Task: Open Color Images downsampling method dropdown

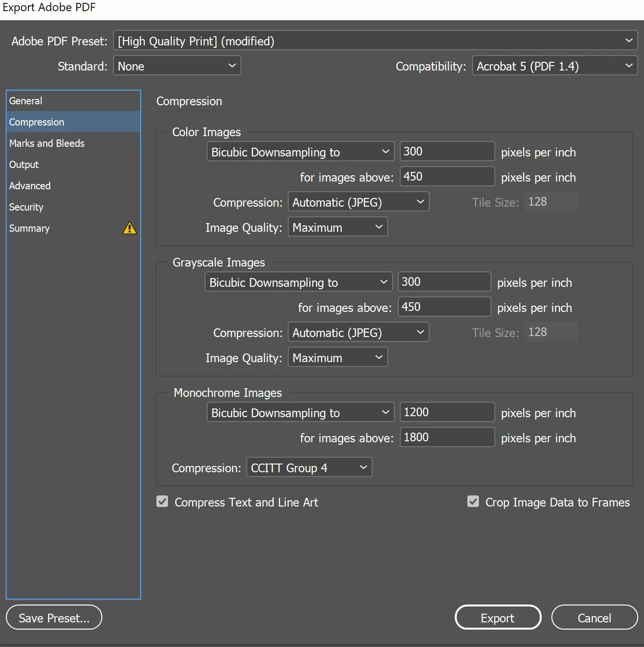Action: point(300,152)
